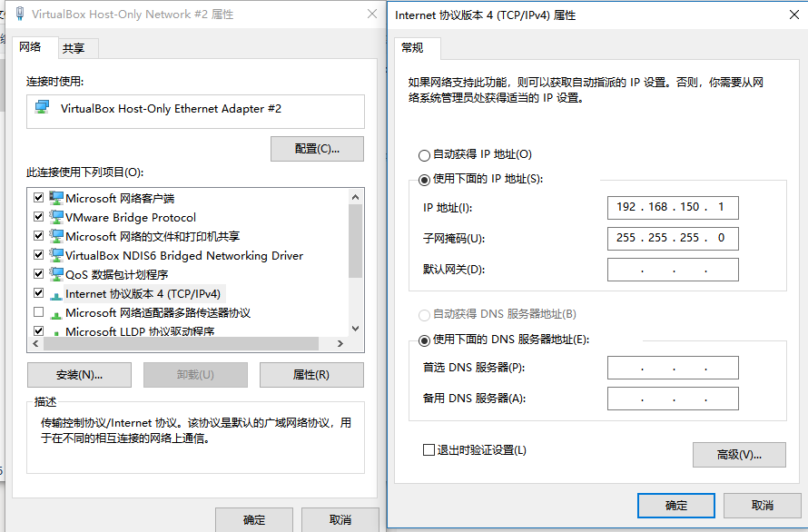
Task: Click the left arrow of the horizontal scrollbar
Action: pos(35,344)
